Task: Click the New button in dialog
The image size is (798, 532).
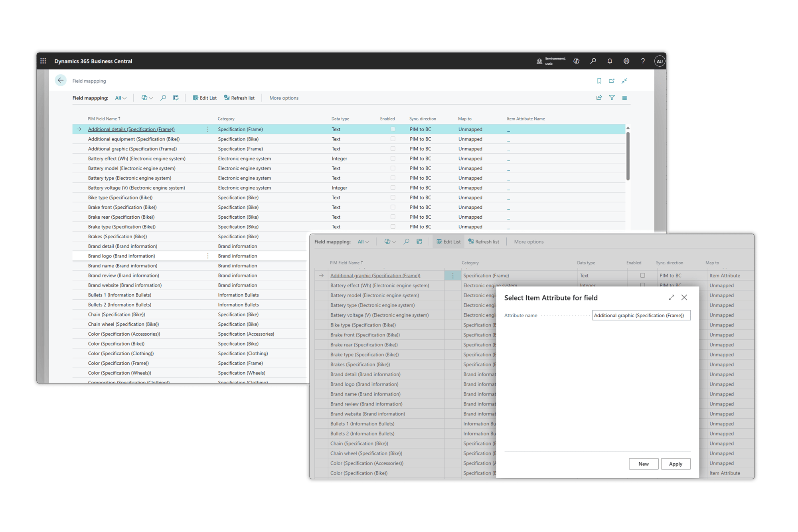Action: (x=643, y=464)
